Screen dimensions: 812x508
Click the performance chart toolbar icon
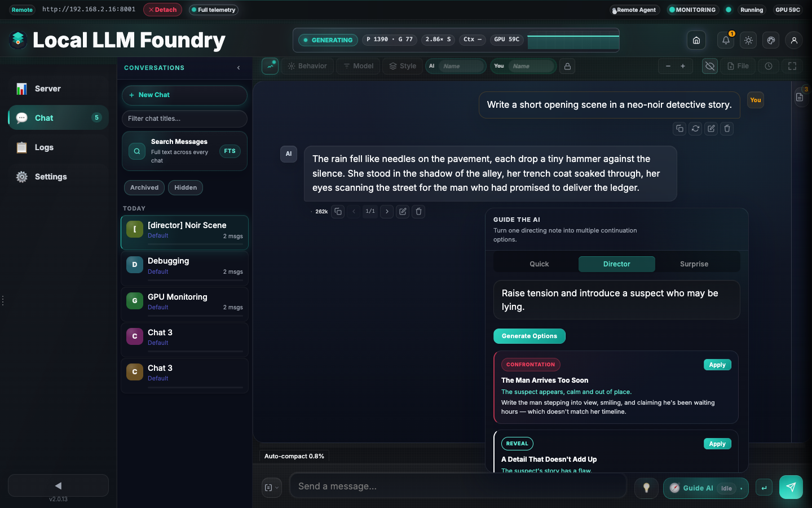pos(270,66)
